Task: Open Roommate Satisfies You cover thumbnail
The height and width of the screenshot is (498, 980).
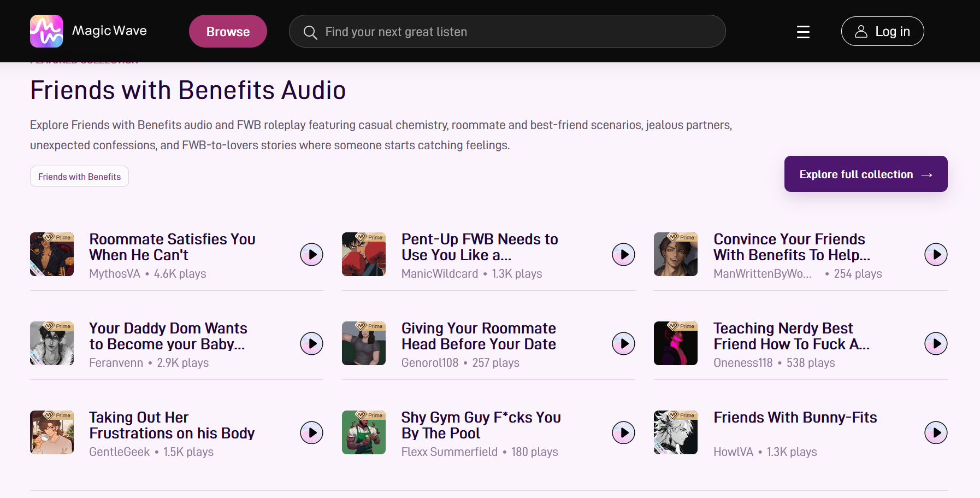Action: coord(52,254)
